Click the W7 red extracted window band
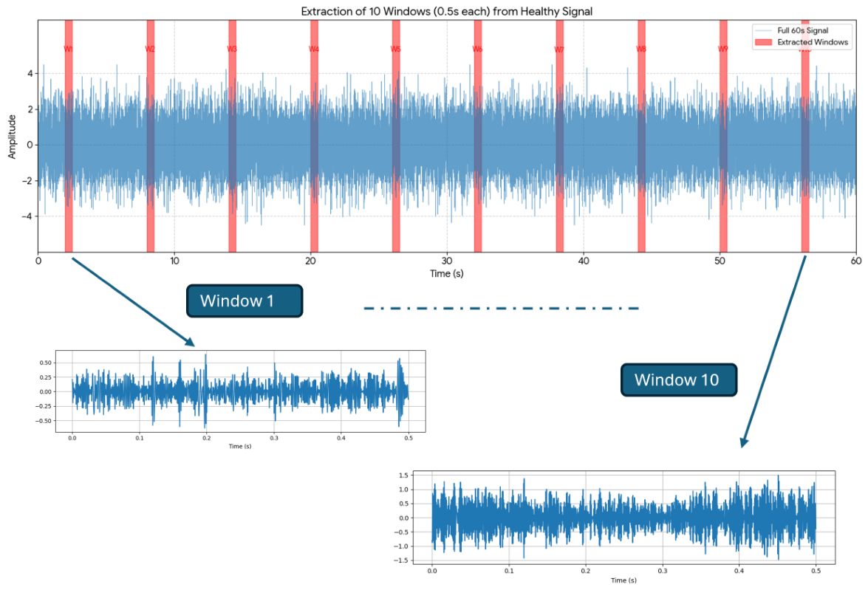The image size is (868, 590). click(560, 136)
